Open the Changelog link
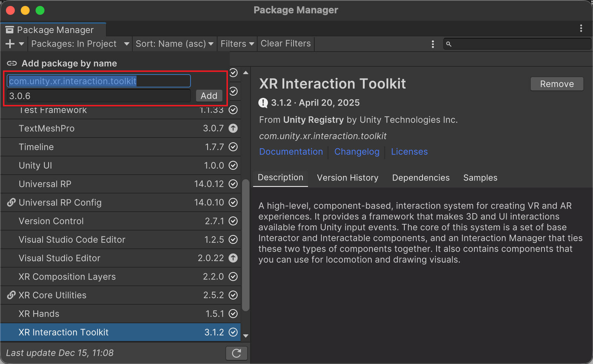This screenshot has height=364, width=593. [x=357, y=152]
